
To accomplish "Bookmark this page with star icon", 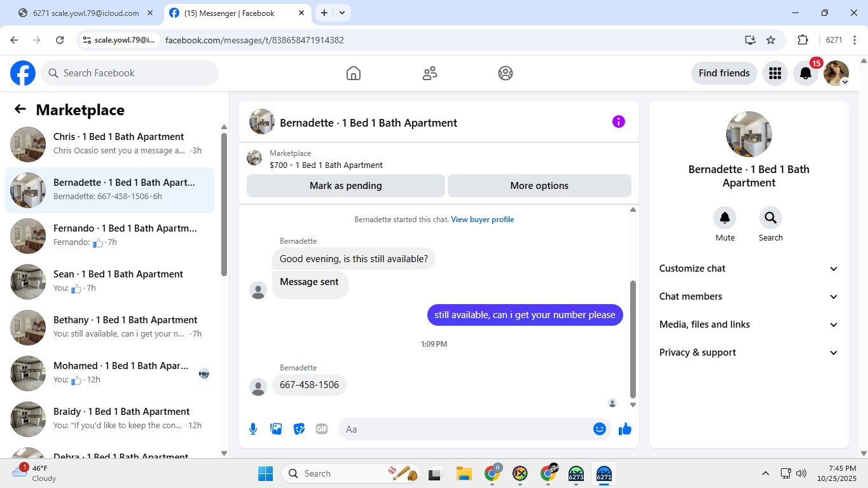I will [x=771, y=40].
